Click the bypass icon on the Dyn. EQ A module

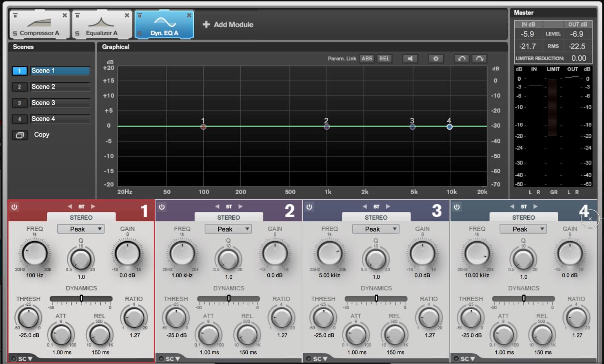(x=140, y=15)
